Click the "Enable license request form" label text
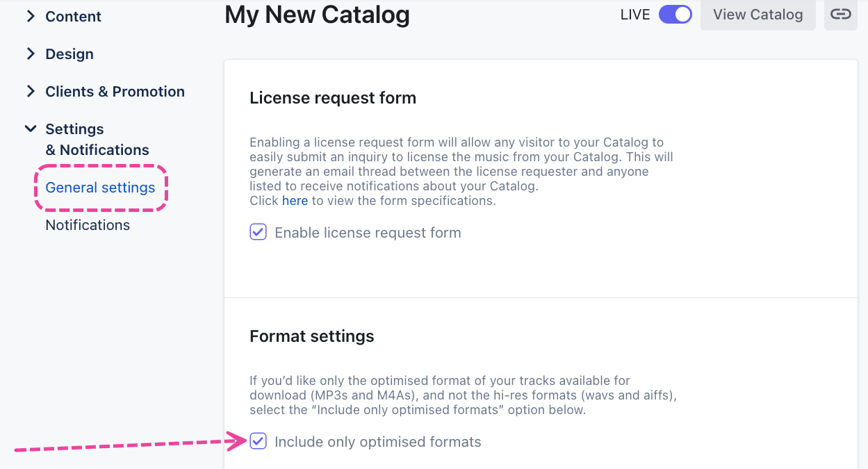The height and width of the screenshot is (469, 868). click(368, 233)
